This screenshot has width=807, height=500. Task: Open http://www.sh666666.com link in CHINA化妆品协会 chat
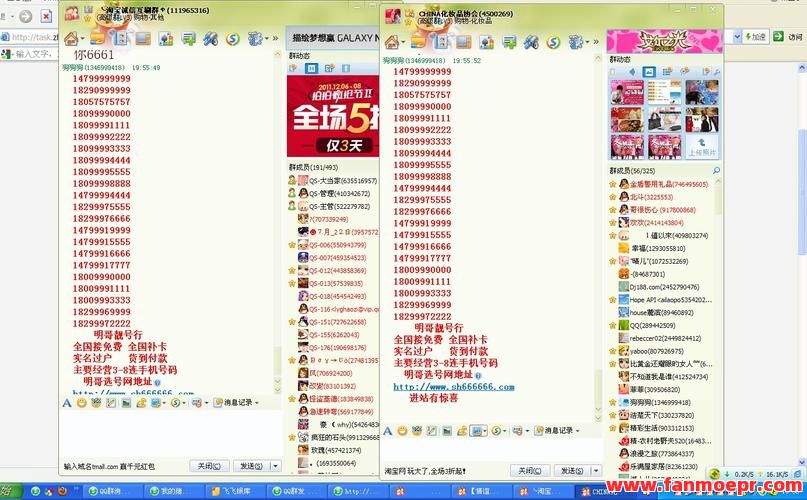(453, 387)
